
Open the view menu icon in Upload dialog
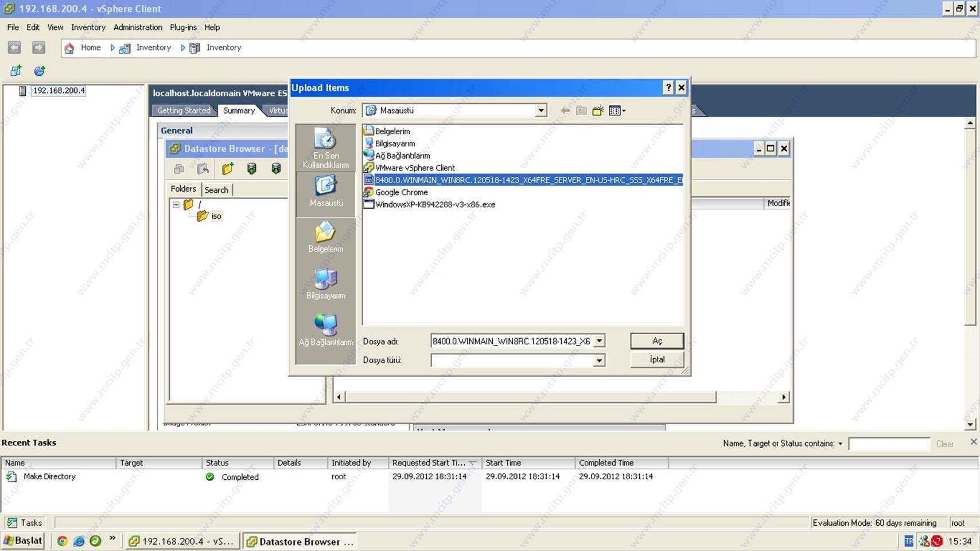pyautogui.click(x=617, y=111)
